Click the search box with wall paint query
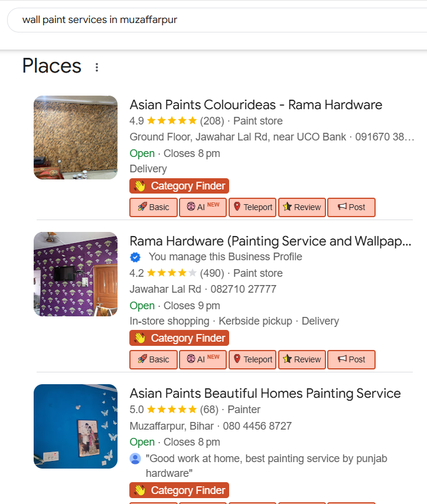 [213, 20]
